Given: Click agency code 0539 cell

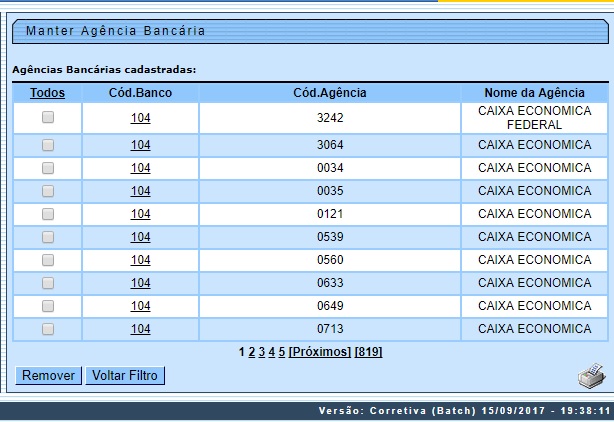Looking at the screenshot, I should tap(330, 237).
